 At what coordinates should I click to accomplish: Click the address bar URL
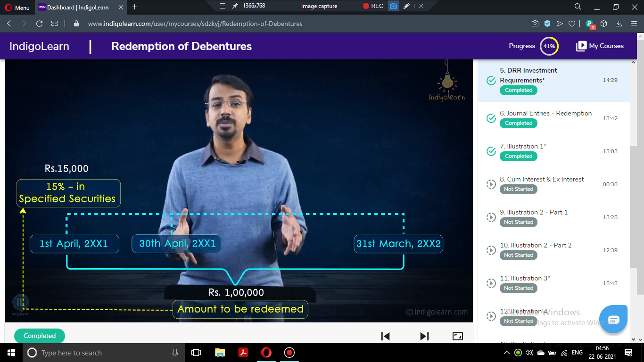coord(195,24)
